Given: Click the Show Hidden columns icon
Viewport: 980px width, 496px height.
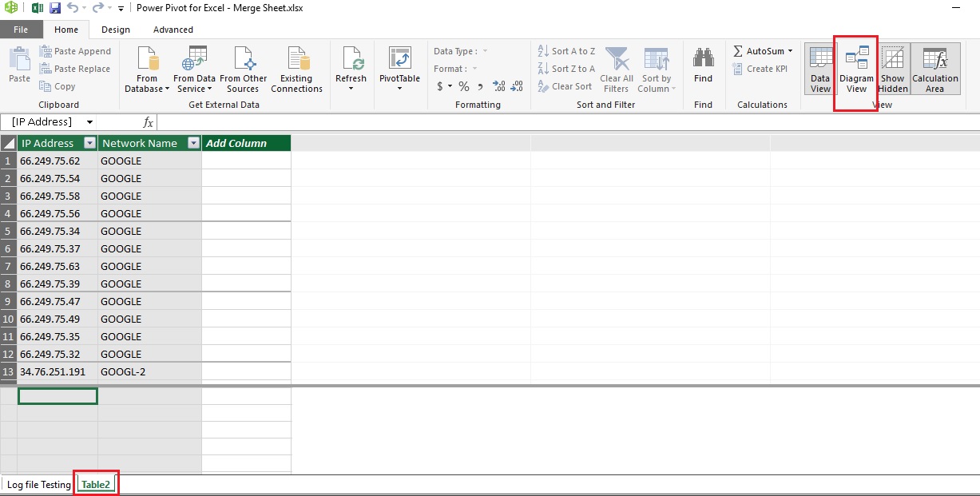Looking at the screenshot, I should pos(892,69).
